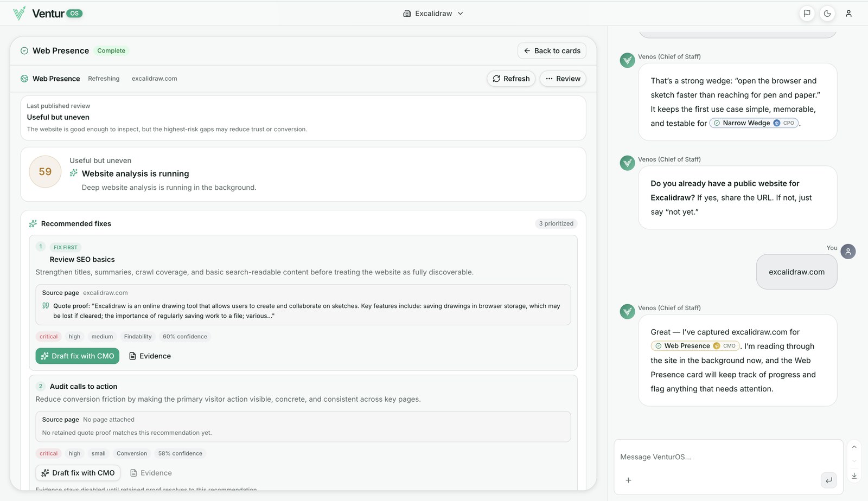
Task: Click the number 2 badge of the second fix
Action: pos(41,387)
